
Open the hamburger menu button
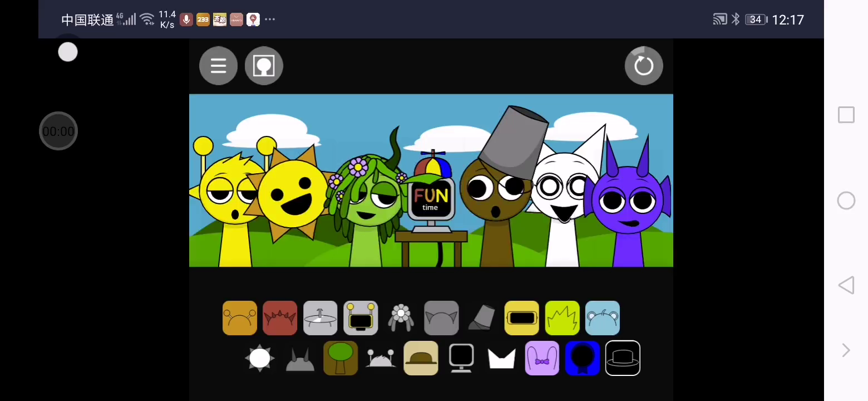tap(218, 66)
